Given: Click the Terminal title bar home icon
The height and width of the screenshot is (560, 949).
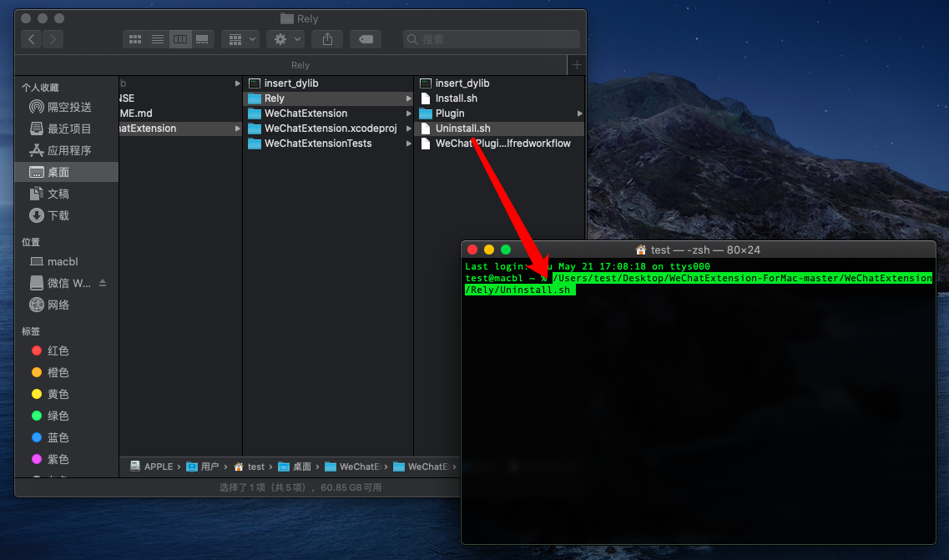Looking at the screenshot, I should click(x=641, y=250).
